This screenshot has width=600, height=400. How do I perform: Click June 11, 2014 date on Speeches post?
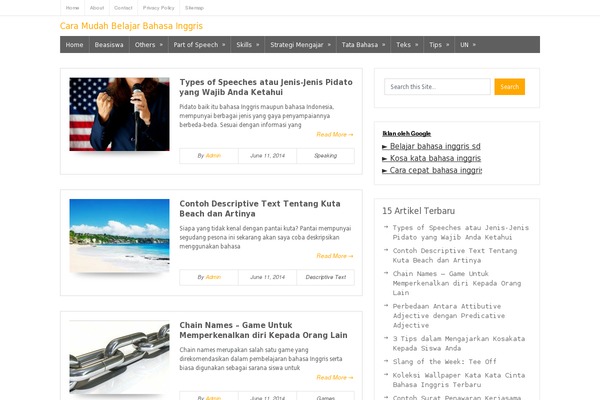click(x=267, y=155)
